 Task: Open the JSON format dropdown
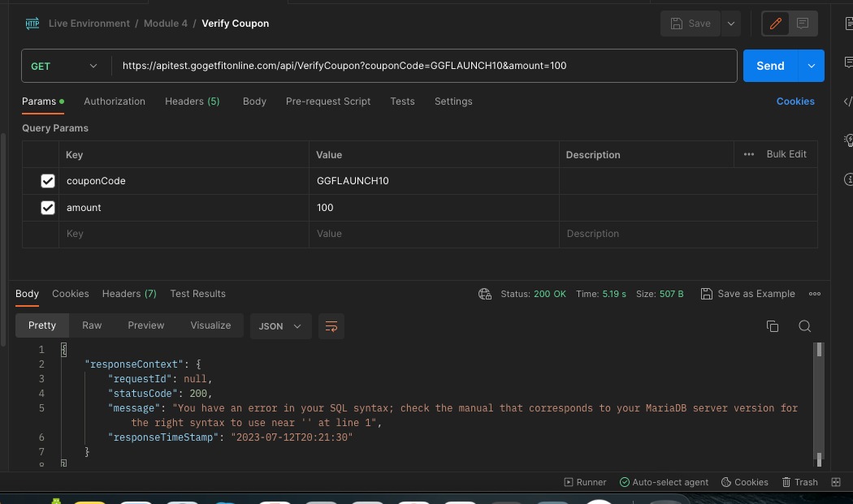279,326
